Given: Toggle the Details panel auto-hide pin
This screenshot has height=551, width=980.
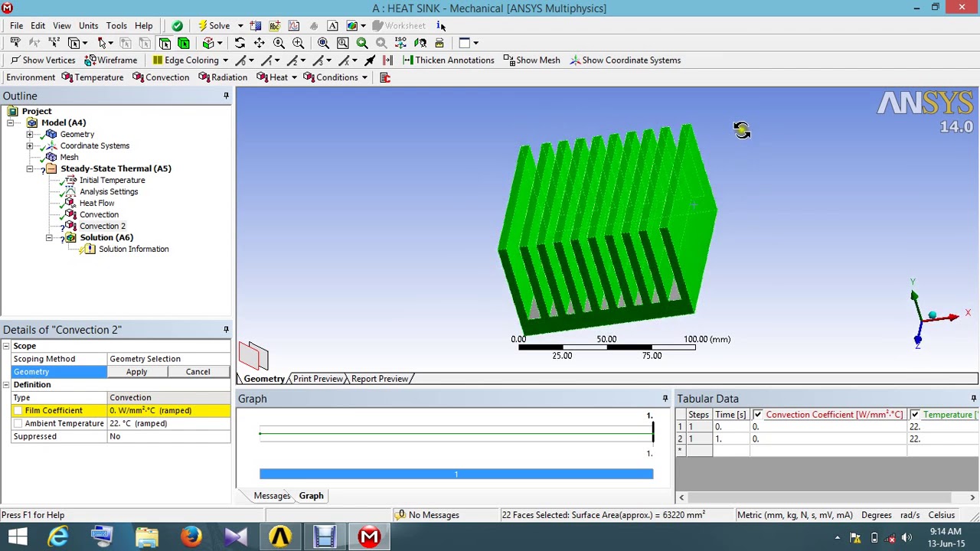Looking at the screenshot, I should pos(226,330).
